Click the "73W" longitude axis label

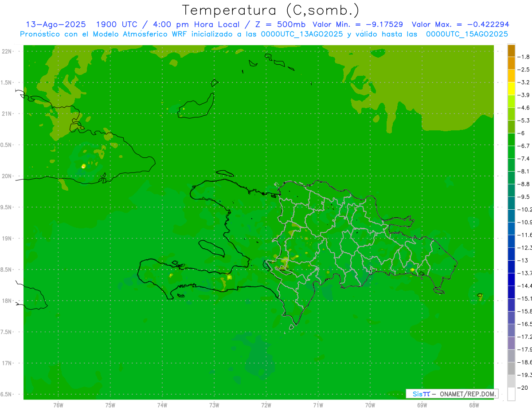214,405
